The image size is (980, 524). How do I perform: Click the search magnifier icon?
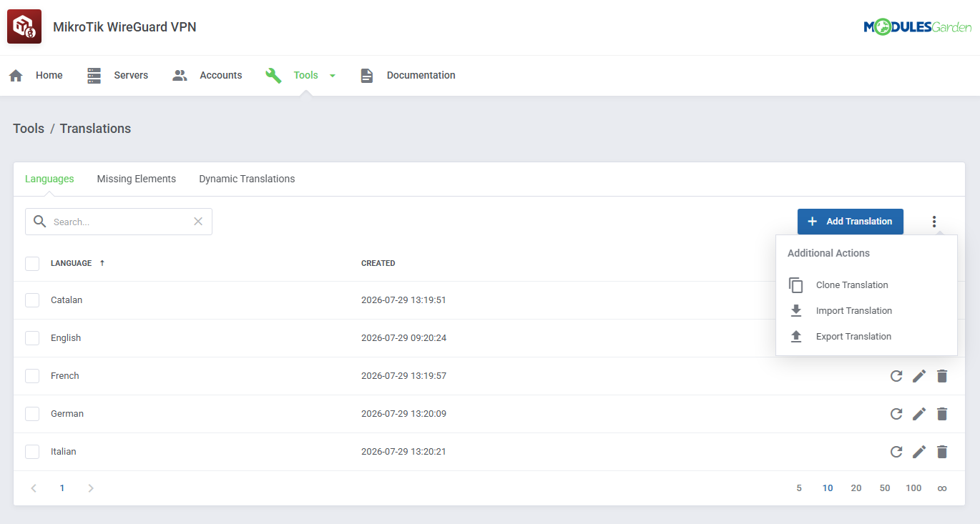(40, 222)
